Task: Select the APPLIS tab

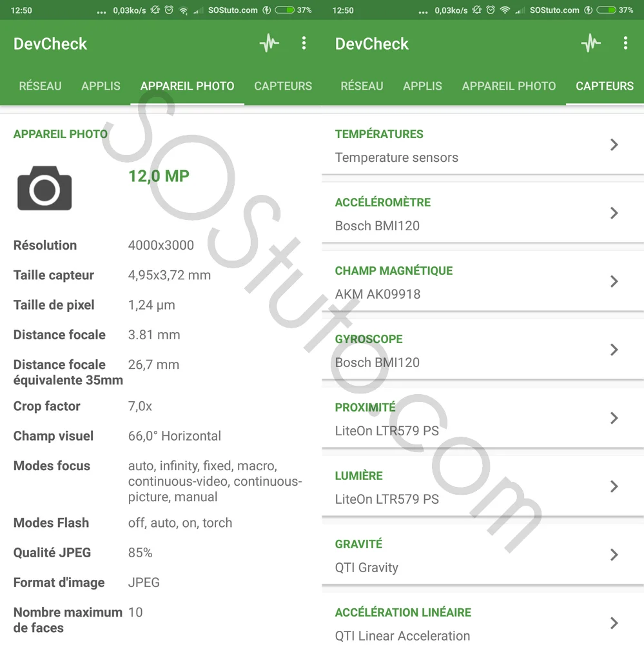Action: (x=101, y=86)
